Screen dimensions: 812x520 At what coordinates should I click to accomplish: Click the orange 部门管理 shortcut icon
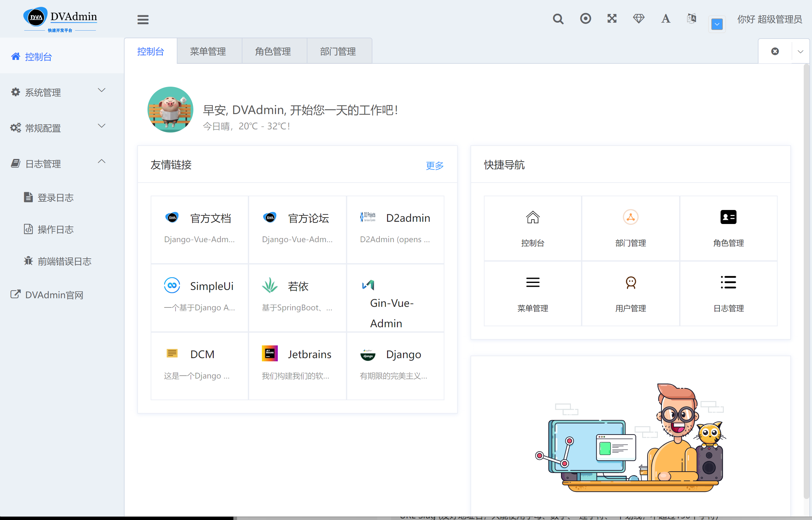[630, 217]
